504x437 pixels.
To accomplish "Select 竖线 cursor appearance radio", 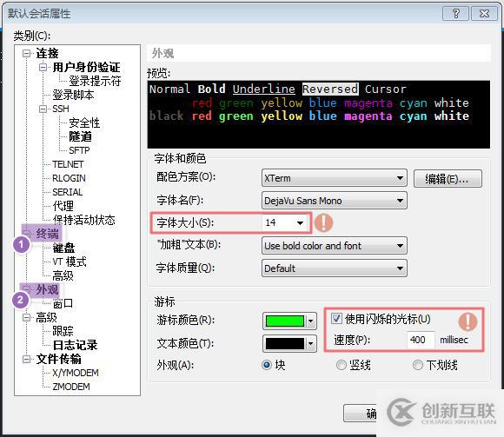I will [x=341, y=365].
